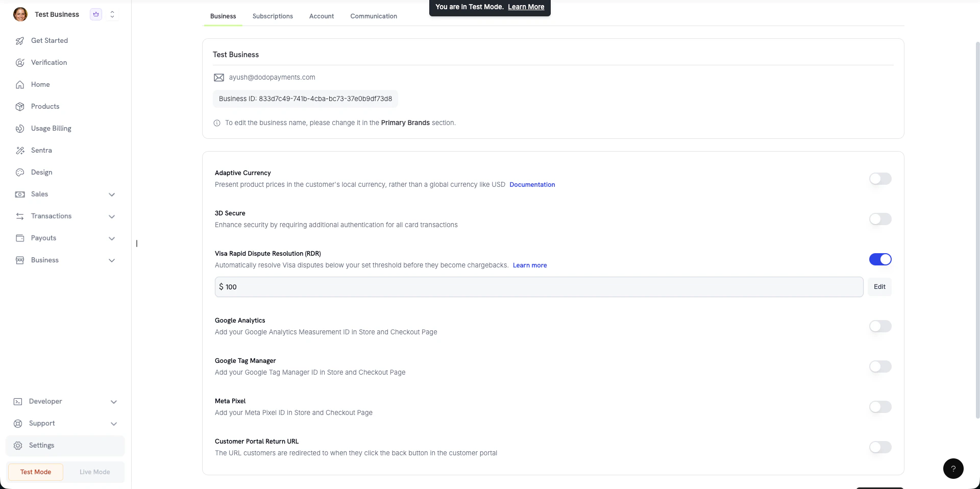Select the Business tab
Screen dimensions: 980x489
(223, 16)
